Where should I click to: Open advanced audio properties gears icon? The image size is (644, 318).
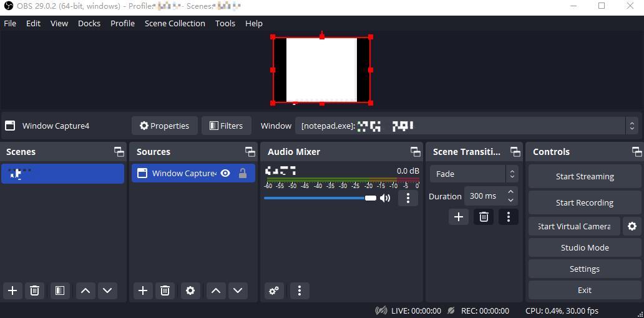(x=274, y=291)
